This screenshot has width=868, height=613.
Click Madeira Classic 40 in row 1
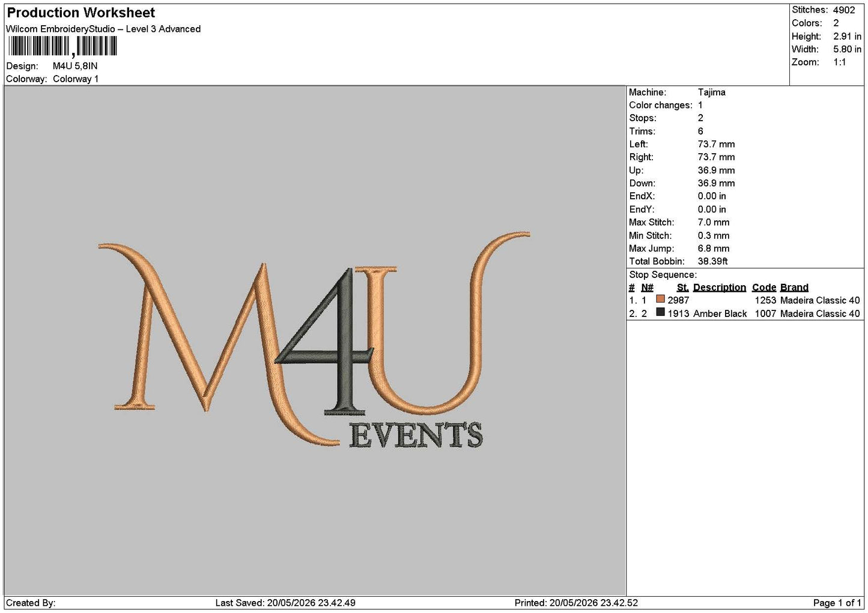[x=820, y=300]
